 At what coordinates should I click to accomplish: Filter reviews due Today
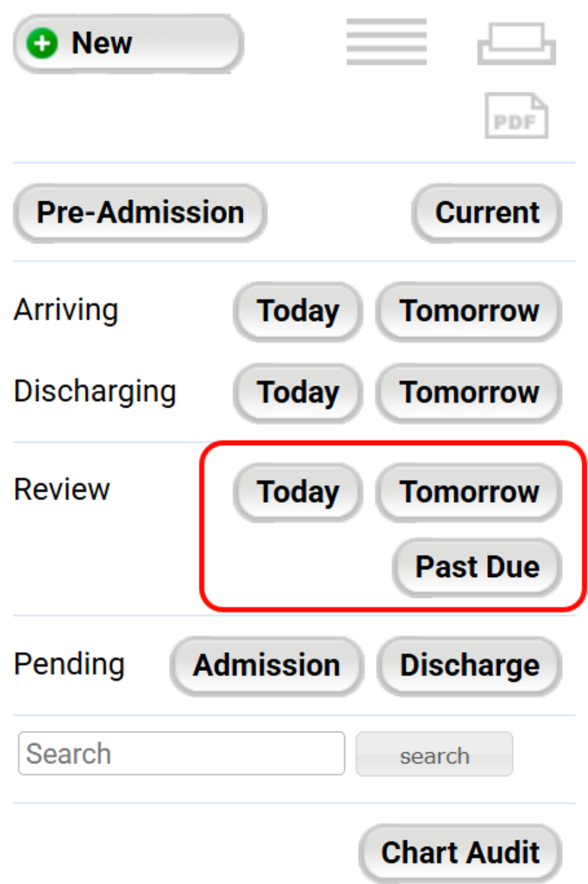(297, 492)
